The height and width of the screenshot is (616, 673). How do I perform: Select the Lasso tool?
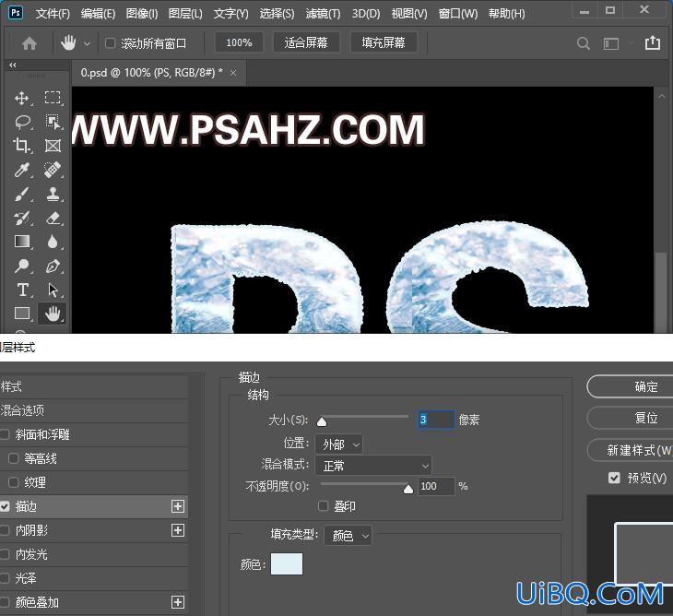22,122
